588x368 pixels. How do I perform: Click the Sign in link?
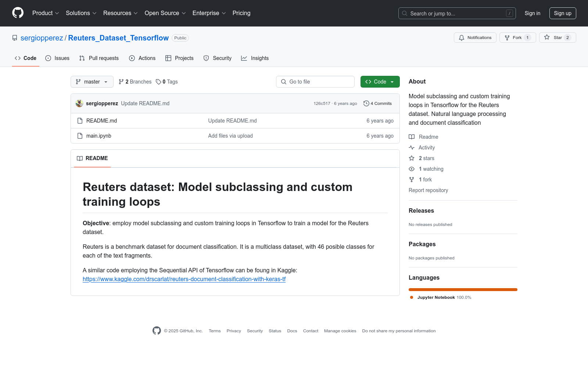pos(533,13)
